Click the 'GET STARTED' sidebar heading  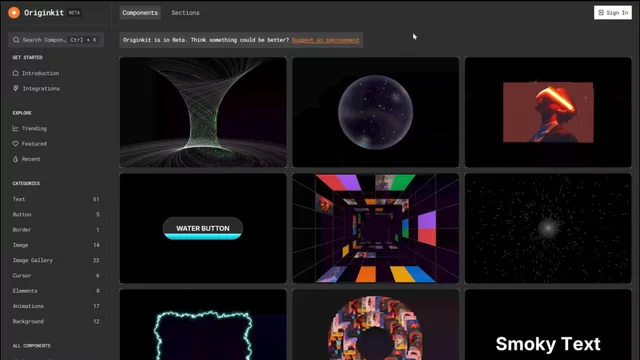(27, 58)
